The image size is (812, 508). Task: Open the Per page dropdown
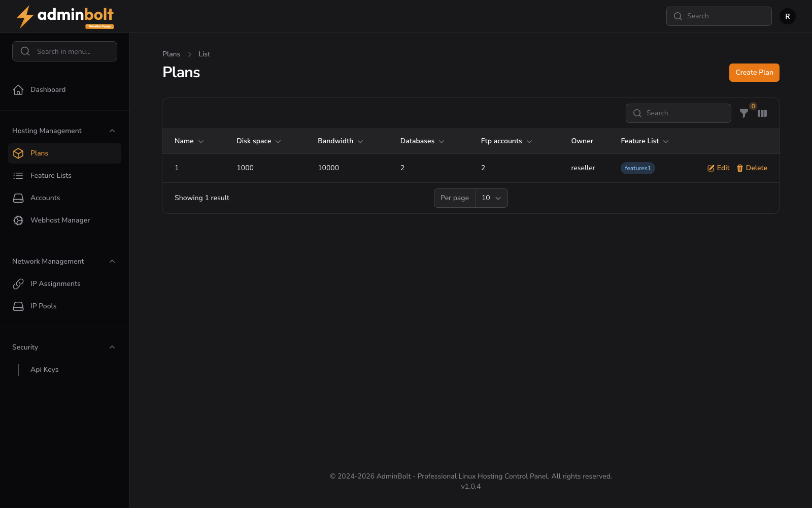pyautogui.click(x=491, y=198)
